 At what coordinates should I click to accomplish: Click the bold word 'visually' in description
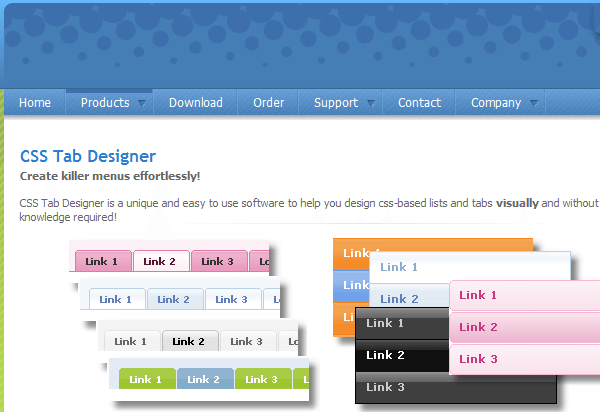coord(517,203)
